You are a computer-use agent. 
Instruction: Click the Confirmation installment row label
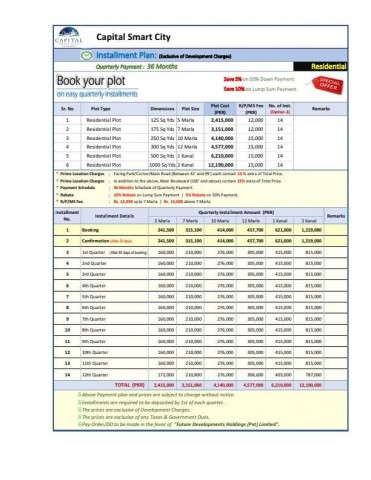click(107, 241)
